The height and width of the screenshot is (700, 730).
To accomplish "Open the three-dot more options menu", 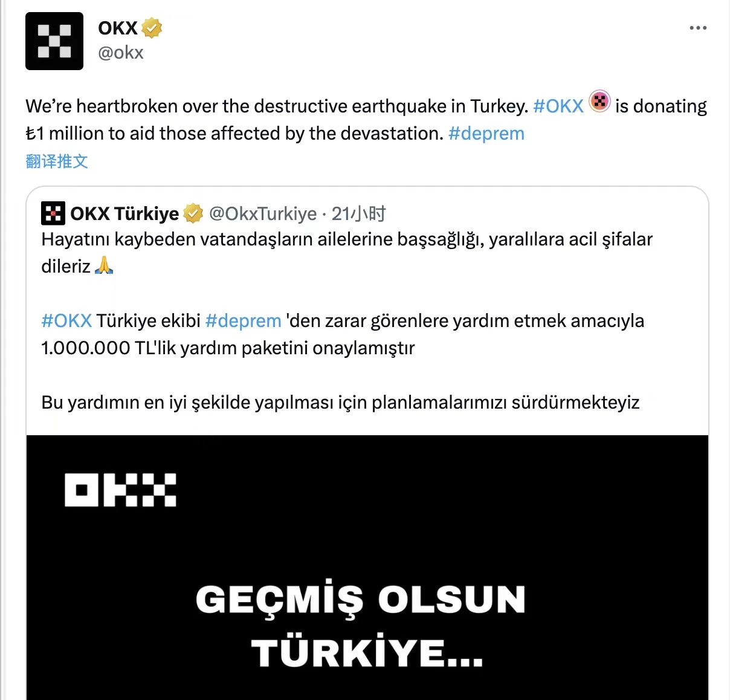I will pos(698,28).
